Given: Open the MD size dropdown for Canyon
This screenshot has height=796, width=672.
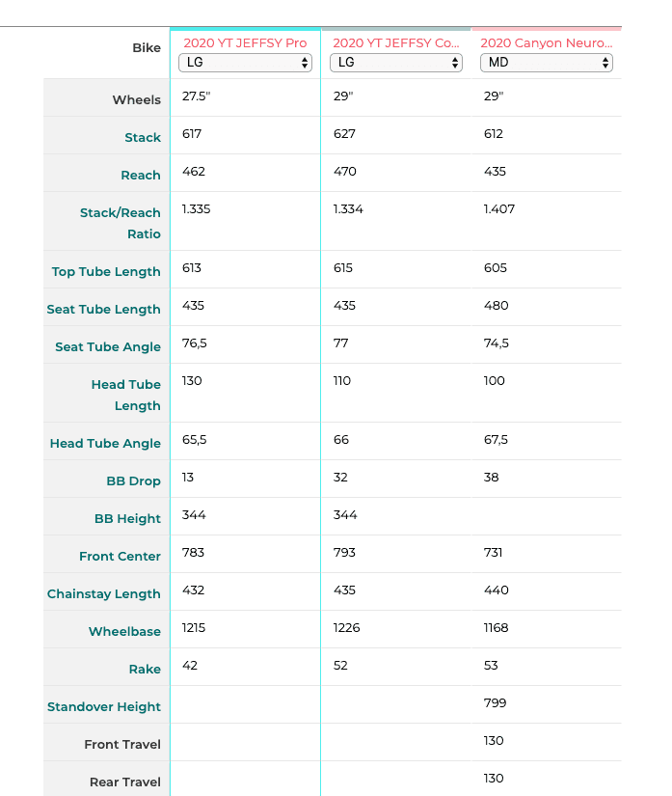Looking at the screenshot, I should pyautogui.click(x=547, y=63).
